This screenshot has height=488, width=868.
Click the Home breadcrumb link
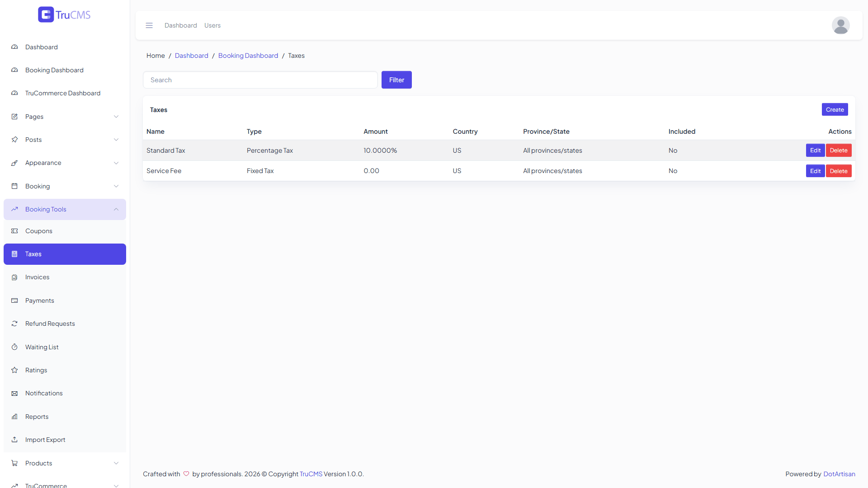pyautogui.click(x=156, y=56)
